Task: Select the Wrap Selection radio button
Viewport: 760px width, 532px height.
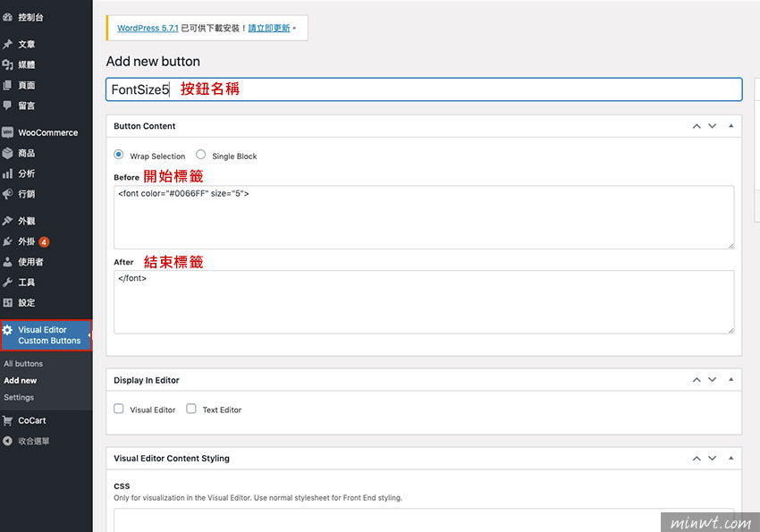Action: 118,155
